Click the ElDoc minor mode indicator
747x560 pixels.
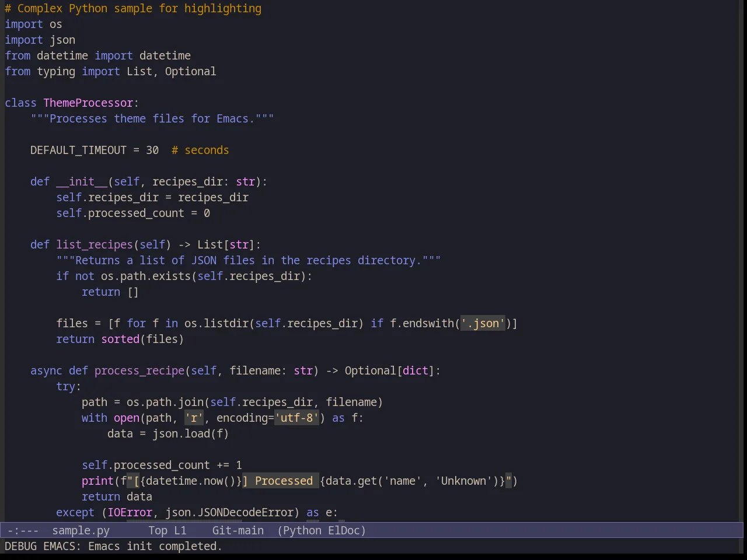tap(344, 530)
